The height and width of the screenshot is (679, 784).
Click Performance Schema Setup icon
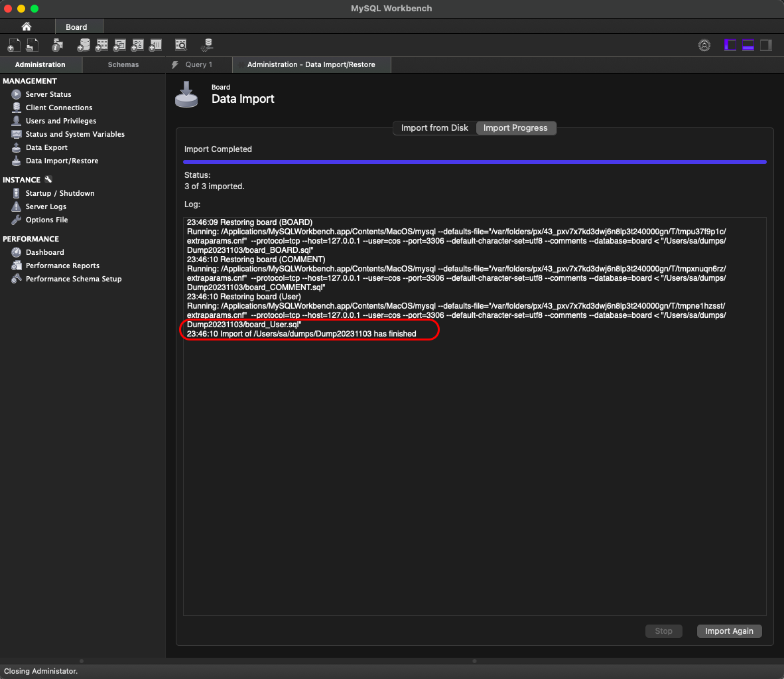pos(17,279)
